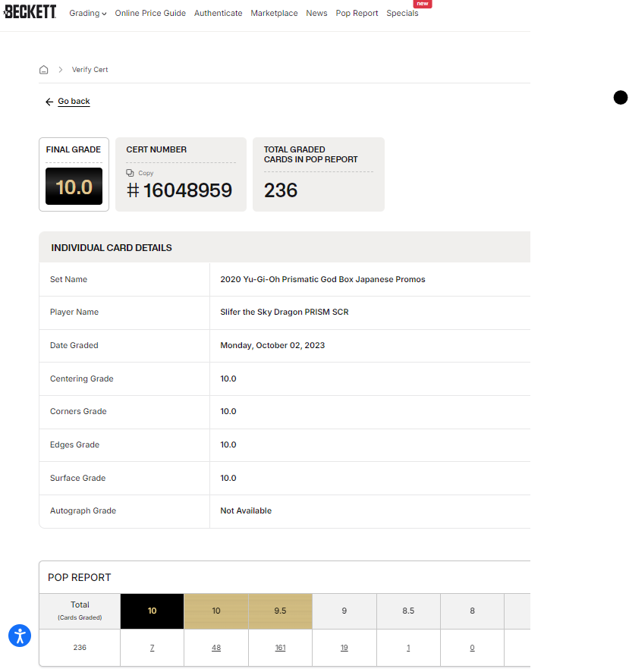
Task: Click the home breadcrumb icon
Action: click(44, 70)
